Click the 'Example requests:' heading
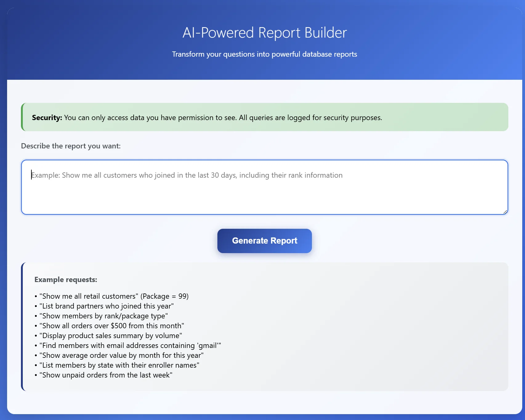The height and width of the screenshot is (420, 525). point(65,279)
